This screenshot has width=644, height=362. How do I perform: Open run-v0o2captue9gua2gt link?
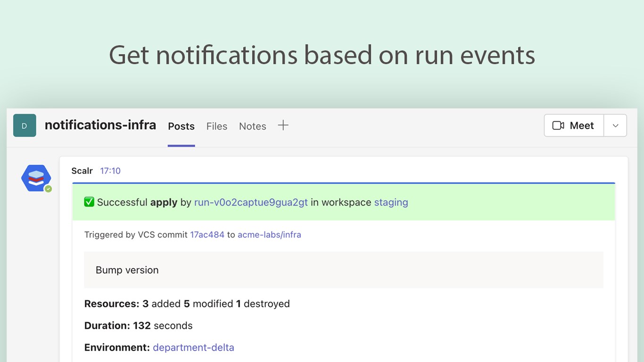pyautogui.click(x=251, y=202)
